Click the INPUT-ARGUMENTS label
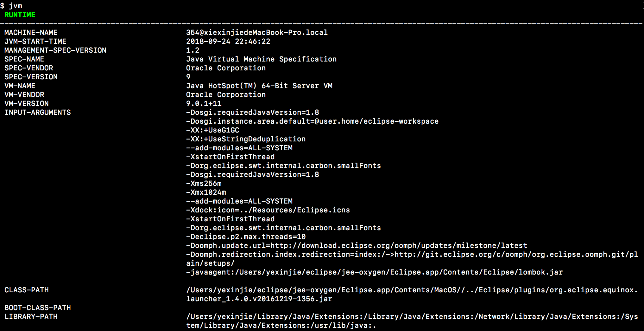The height and width of the screenshot is (331, 644). (x=37, y=112)
